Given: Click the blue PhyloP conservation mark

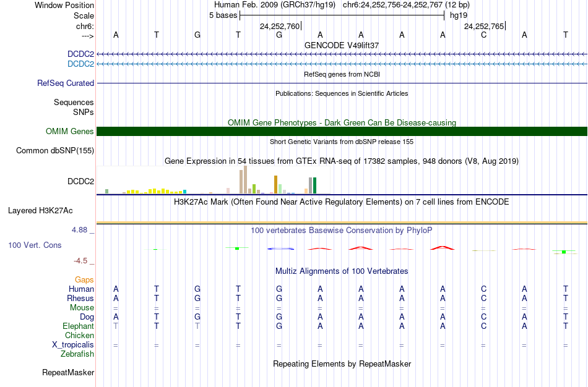Looking at the screenshot, I should pyautogui.click(x=280, y=249).
